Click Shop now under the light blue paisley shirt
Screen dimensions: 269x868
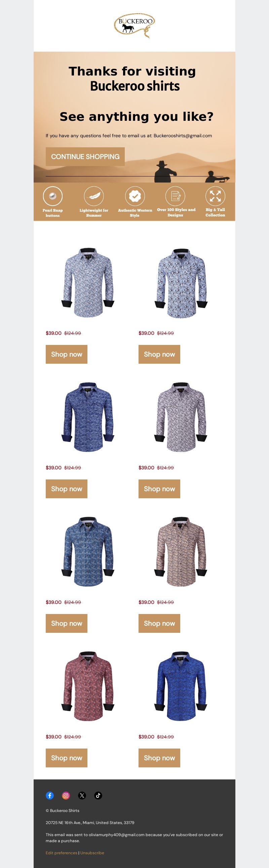point(67,354)
